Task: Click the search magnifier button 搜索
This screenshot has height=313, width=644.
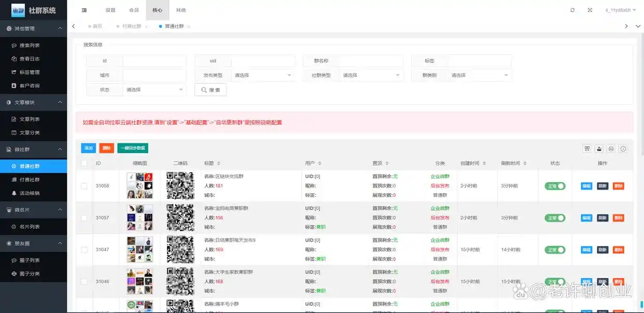Action: (x=210, y=90)
